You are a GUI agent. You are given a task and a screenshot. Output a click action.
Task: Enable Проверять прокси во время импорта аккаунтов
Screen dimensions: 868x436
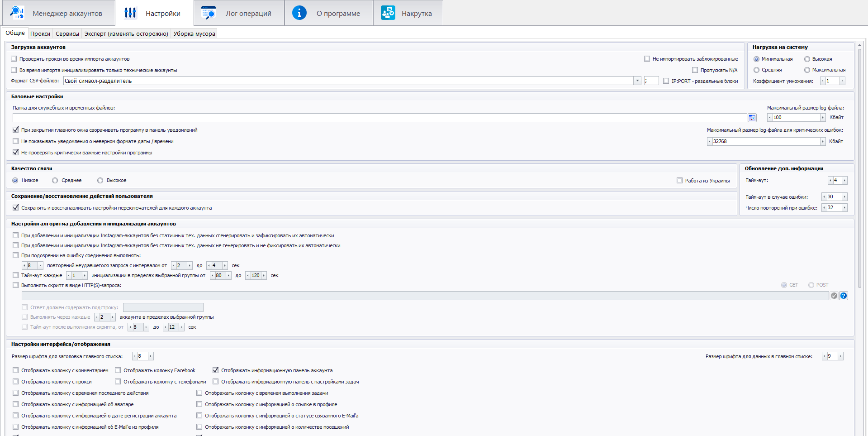tap(14, 59)
